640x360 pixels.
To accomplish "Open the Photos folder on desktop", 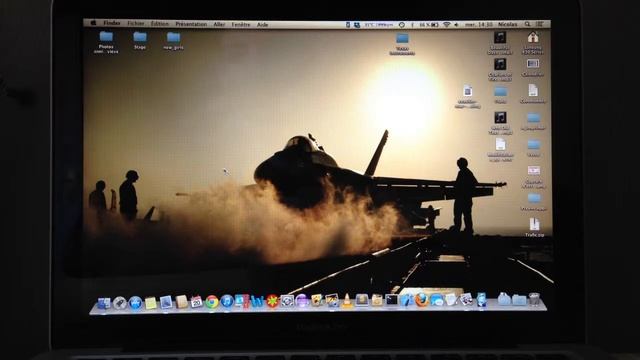I will click(106, 42).
